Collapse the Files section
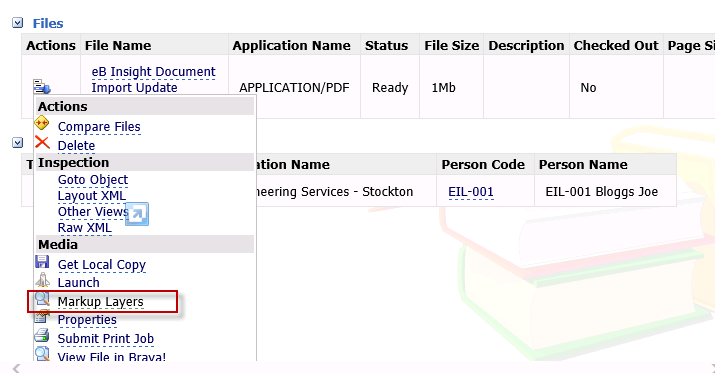715x373 pixels. pos(17,23)
